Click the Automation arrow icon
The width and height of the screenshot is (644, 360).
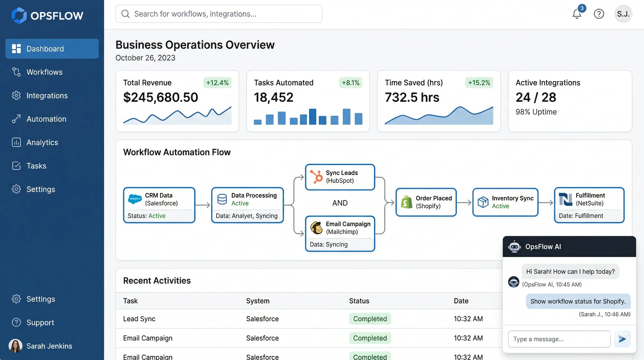click(x=16, y=119)
